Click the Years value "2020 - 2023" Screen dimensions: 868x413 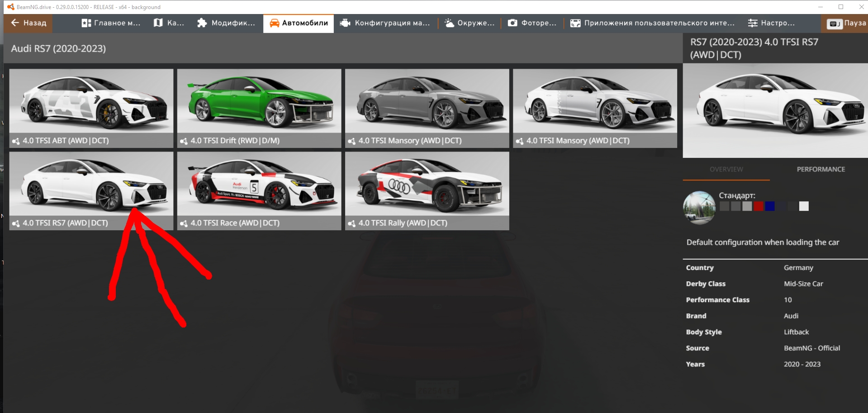[x=802, y=364]
